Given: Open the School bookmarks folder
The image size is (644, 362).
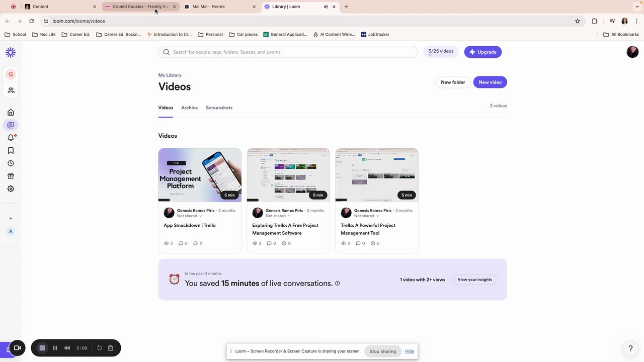Looking at the screenshot, I should 15,35.
